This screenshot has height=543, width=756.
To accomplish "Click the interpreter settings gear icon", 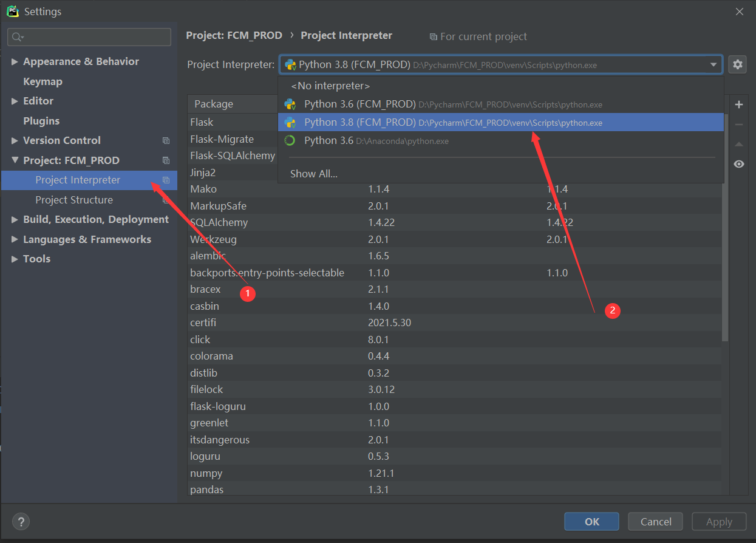I will pyautogui.click(x=737, y=64).
